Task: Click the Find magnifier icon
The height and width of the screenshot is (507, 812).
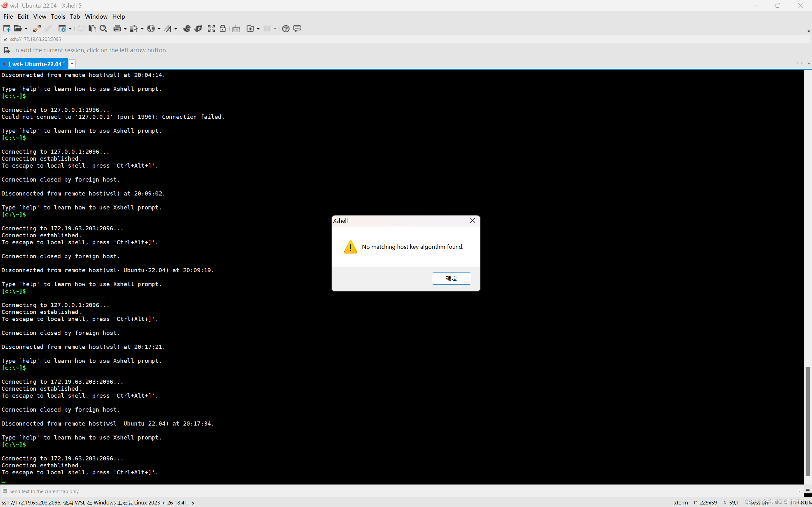Action: 103,29
